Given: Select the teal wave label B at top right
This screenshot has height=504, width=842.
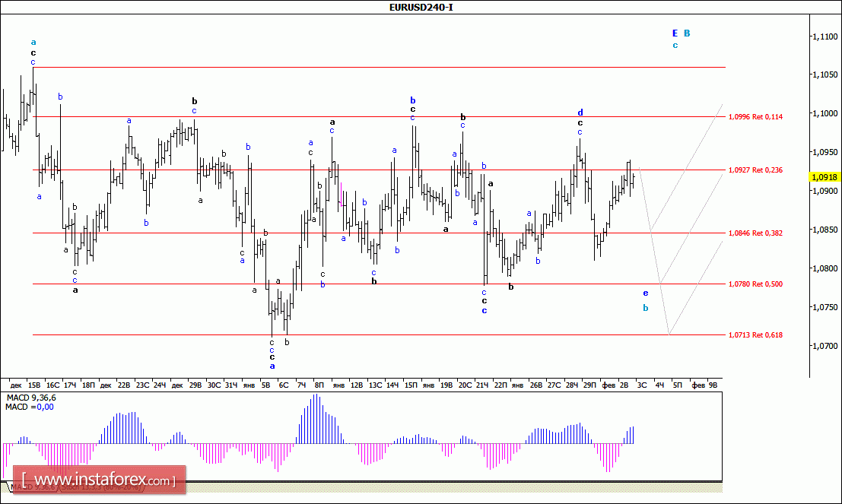Looking at the screenshot, I should (x=687, y=33).
